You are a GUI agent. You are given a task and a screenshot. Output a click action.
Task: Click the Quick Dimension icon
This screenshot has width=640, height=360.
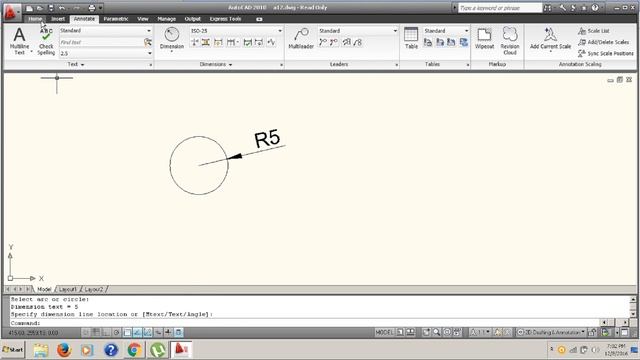click(218, 42)
